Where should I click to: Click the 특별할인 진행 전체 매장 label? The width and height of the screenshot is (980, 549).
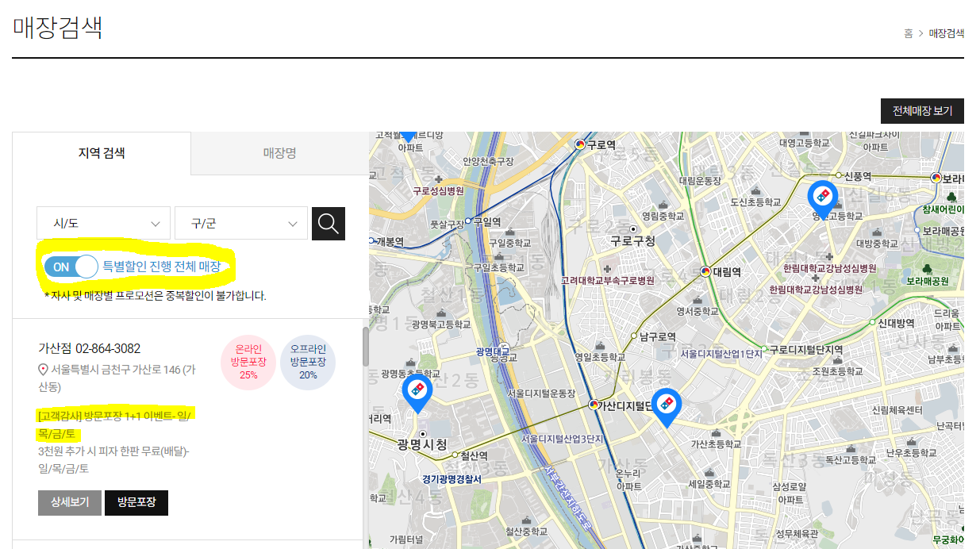tap(162, 267)
